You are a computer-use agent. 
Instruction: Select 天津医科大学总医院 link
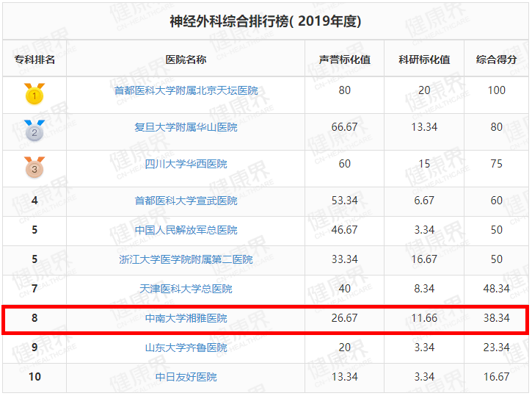[x=186, y=289]
